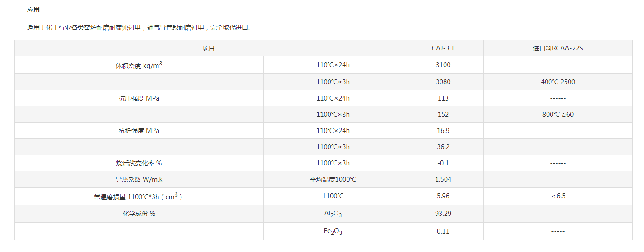The height and width of the screenshot is (252, 644).
Task: Select the 化学成份 % row label
Action: (139, 214)
